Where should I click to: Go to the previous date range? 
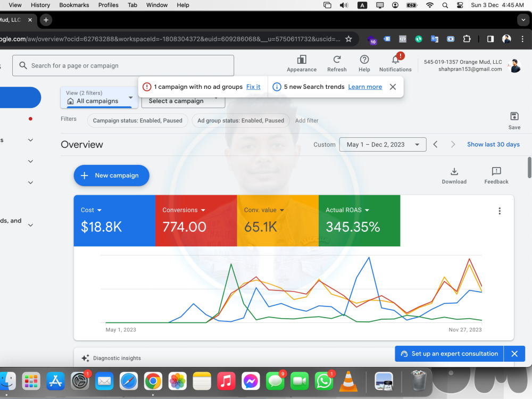click(435, 145)
